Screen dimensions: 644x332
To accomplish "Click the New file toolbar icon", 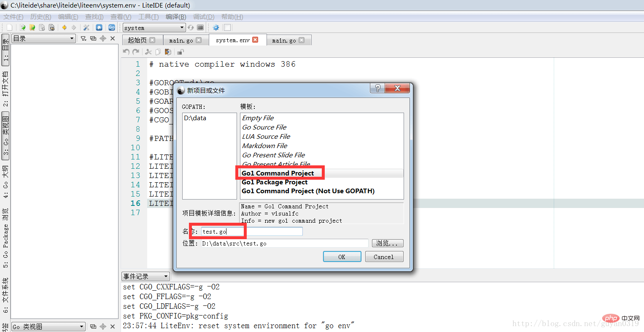I will point(9,27).
